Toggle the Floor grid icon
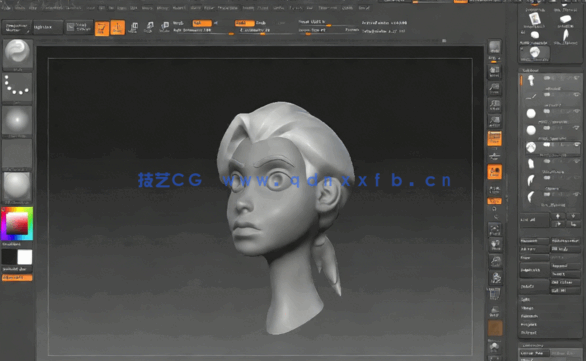The height and width of the screenshot is (361, 586). click(494, 156)
